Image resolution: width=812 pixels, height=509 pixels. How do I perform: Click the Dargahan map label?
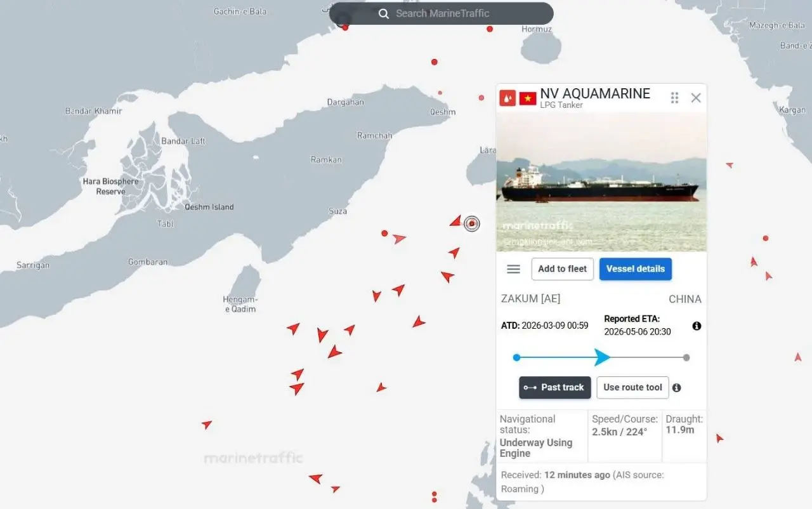(x=346, y=102)
